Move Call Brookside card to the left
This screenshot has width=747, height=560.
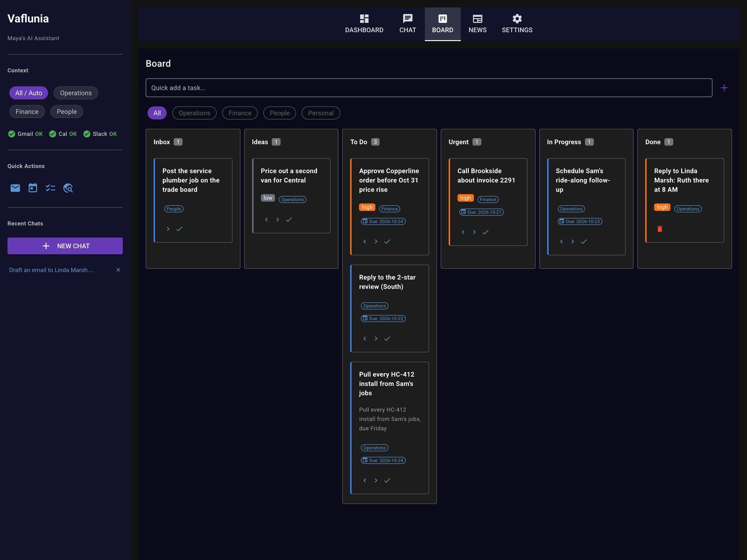[x=463, y=232]
